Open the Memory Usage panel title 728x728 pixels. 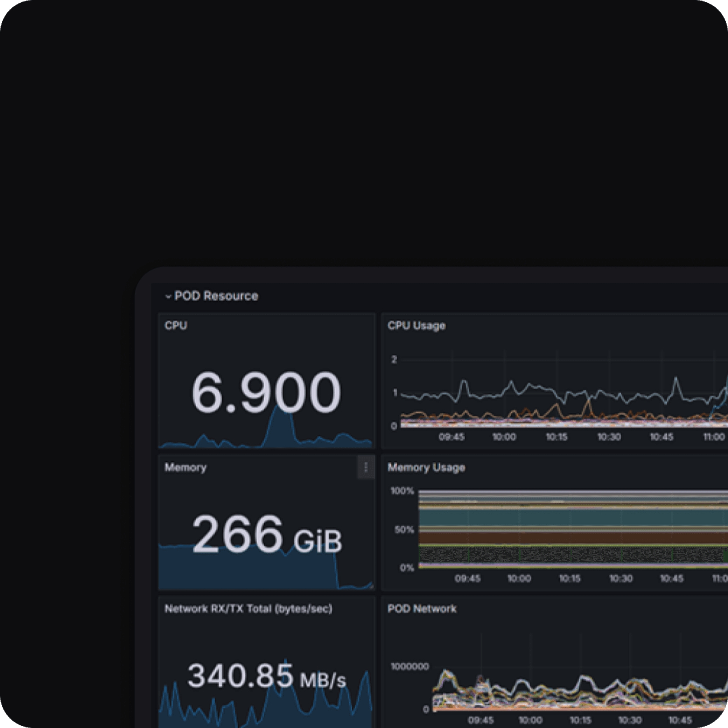tap(426, 468)
